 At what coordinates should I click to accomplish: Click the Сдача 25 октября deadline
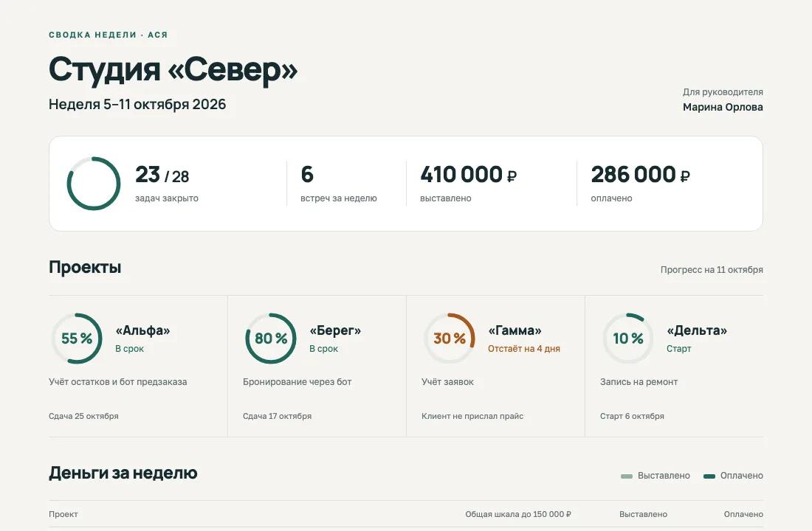83,416
